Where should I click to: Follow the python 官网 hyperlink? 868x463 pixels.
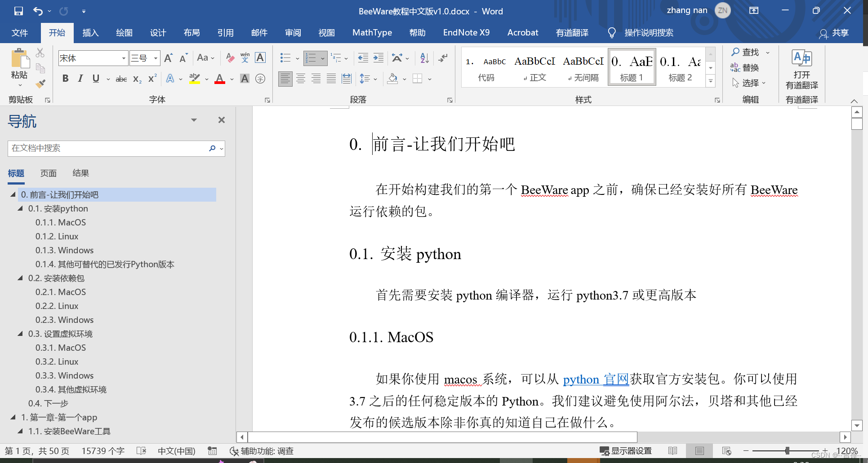596,379
